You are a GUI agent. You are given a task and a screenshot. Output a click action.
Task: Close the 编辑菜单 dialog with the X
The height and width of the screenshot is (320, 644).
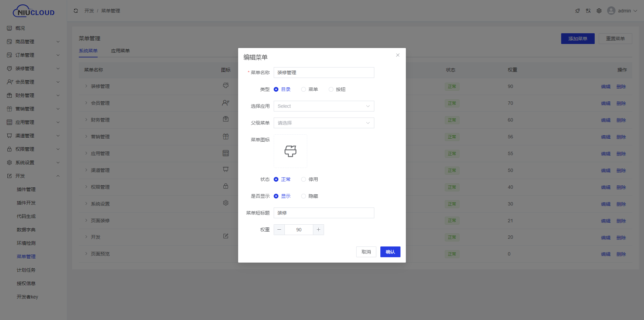398,55
